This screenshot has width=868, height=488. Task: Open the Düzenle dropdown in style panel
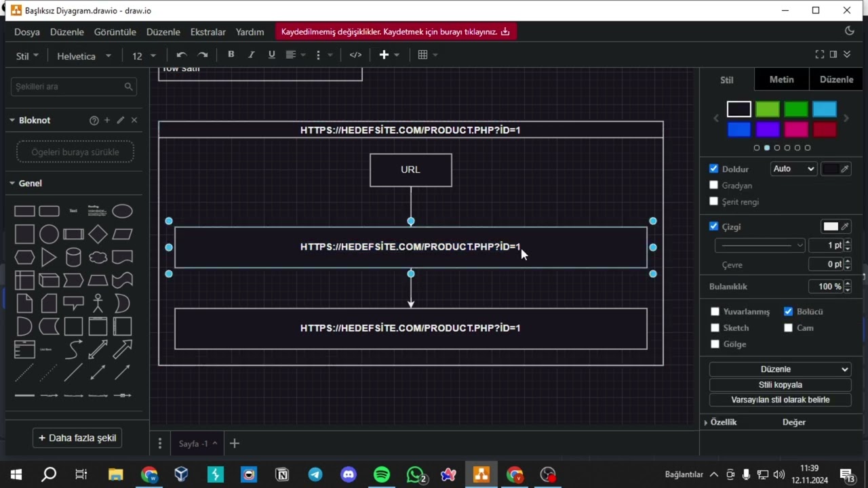(780, 369)
